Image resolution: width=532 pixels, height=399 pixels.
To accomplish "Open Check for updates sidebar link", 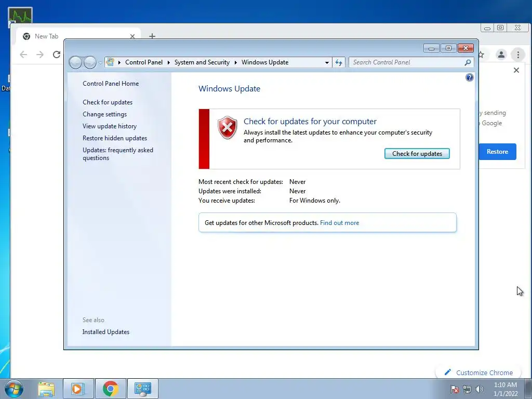I will click(108, 102).
